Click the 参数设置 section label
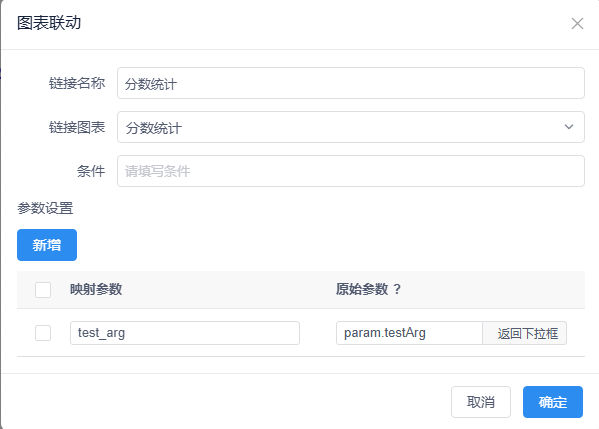Viewport: 599px width, 429px height. point(45,208)
